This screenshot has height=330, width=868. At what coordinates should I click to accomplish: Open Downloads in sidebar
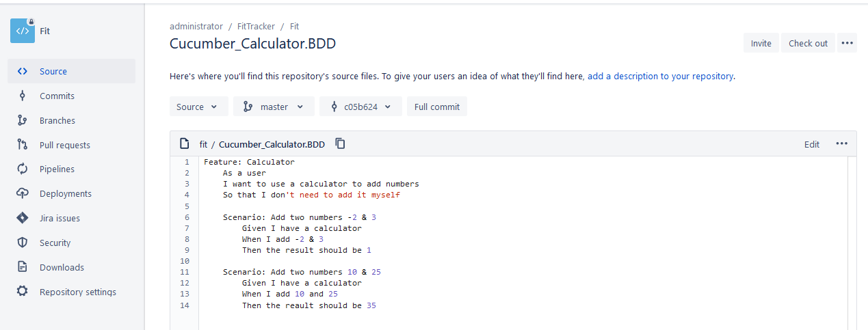72,267
